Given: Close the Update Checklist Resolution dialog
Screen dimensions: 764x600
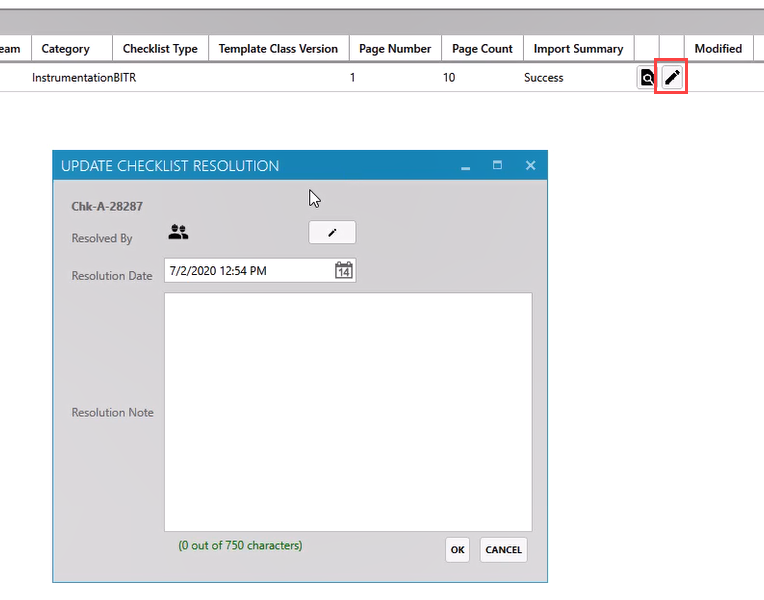Looking at the screenshot, I should tap(531, 166).
